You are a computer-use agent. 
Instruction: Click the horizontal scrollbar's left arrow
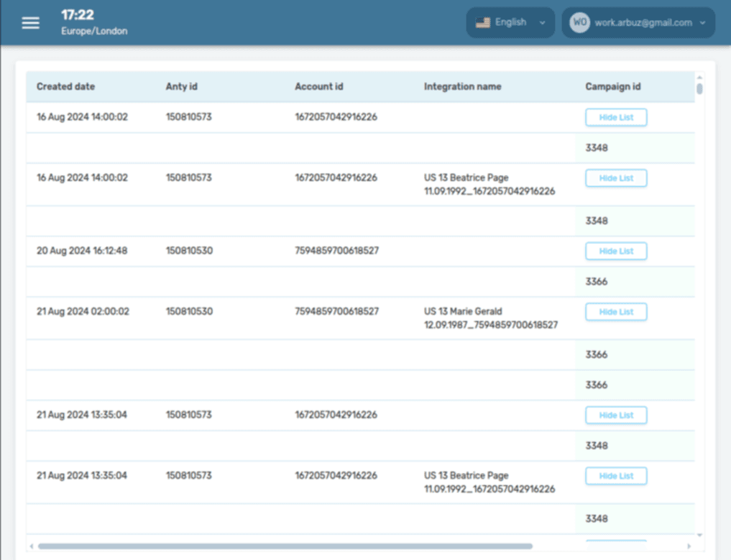pyautogui.click(x=32, y=546)
